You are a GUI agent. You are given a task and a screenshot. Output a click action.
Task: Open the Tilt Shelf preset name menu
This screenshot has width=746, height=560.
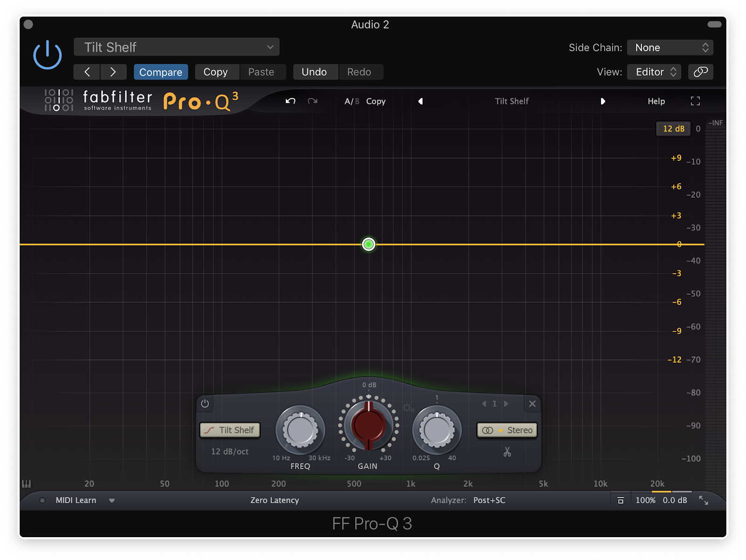click(x=511, y=101)
